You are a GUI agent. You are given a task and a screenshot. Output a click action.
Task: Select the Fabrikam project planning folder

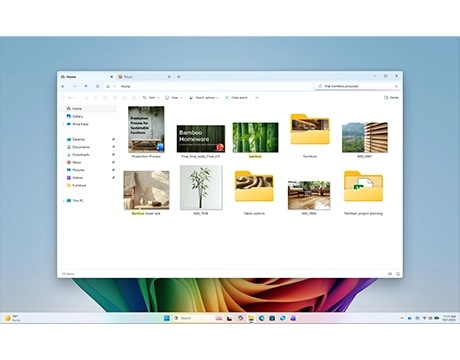point(363,186)
